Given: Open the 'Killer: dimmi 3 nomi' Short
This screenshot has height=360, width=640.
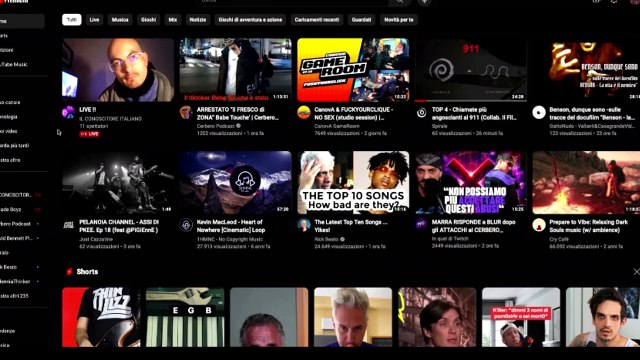Looking at the screenshot, I should 521,317.
